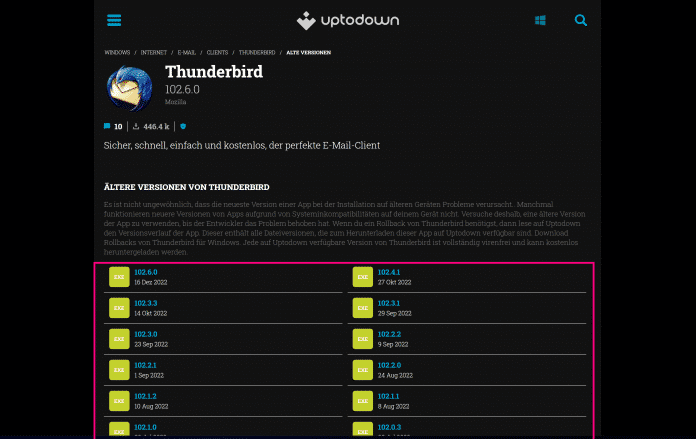The image size is (696, 439).
Task: Click the Windows platform icon
Action: point(540,20)
